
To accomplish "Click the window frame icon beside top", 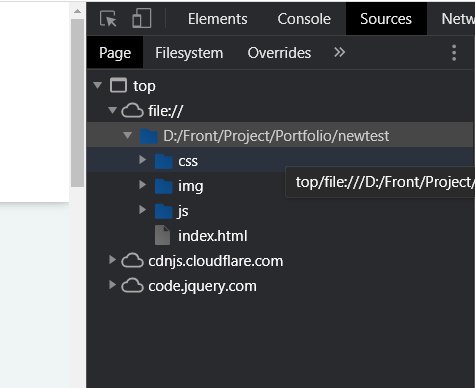I will tap(118, 85).
